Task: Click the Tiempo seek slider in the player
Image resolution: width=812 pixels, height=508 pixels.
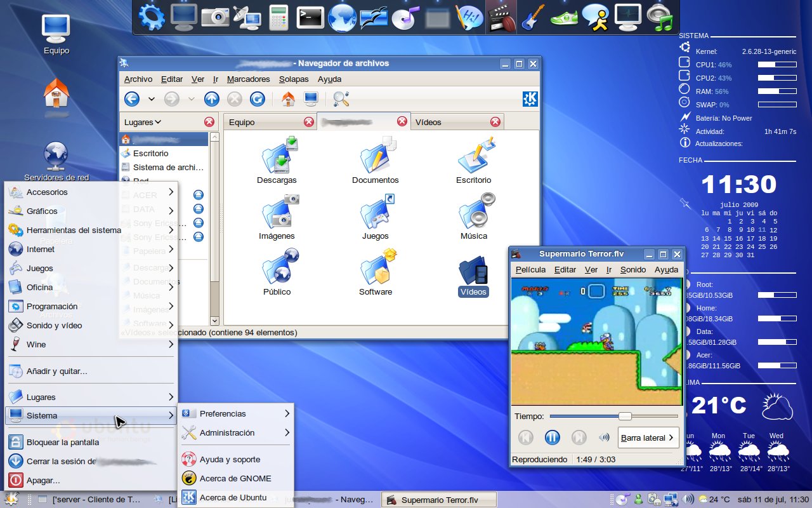Action: [614, 417]
